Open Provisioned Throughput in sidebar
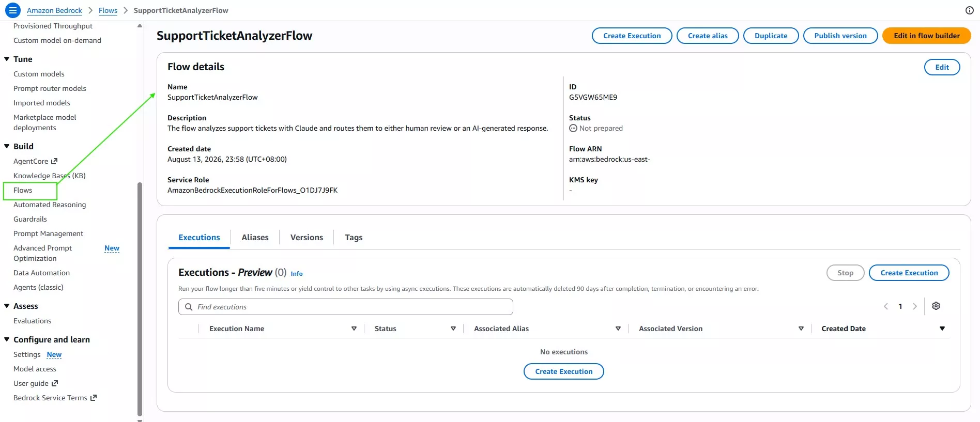The image size is (980, 422). coord(53,26)
